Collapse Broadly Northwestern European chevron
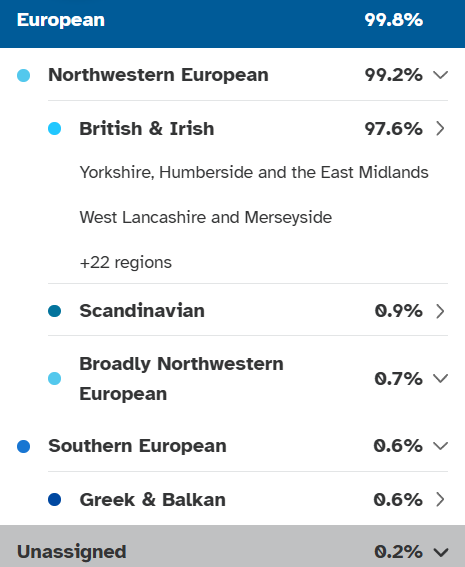The width and height of the screenshot is (465, 567). [440, 379]
